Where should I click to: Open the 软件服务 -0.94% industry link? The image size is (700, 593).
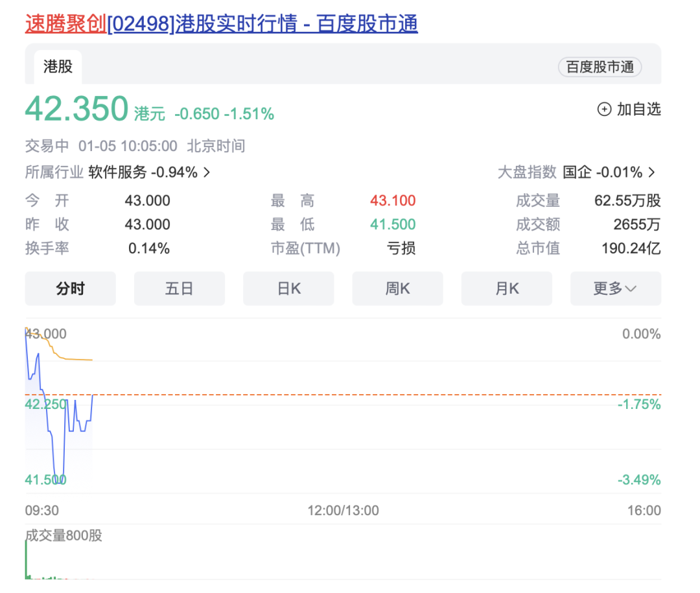point(143,172)
